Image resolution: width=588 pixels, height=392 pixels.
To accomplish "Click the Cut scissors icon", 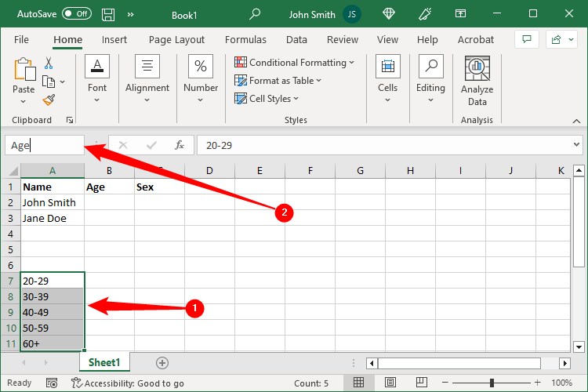I will pos(49,64).
